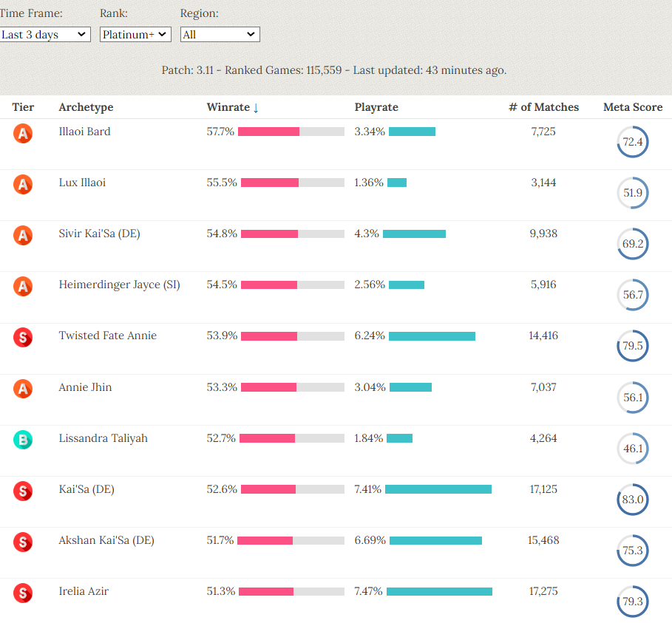The width and height of the screenshot is (672, 623).
Task: Click the 75.3 meta score circle
Action: point(633,550)
